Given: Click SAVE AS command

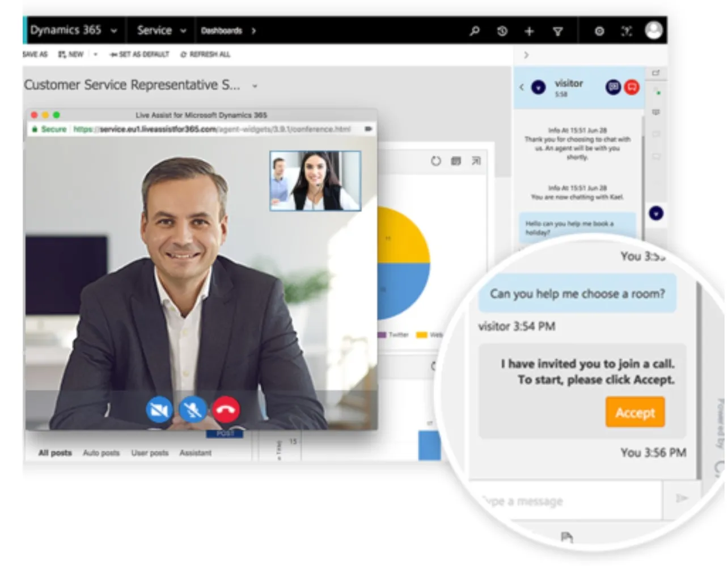Looking at the screenshot, I should click(x=35, y=54).
